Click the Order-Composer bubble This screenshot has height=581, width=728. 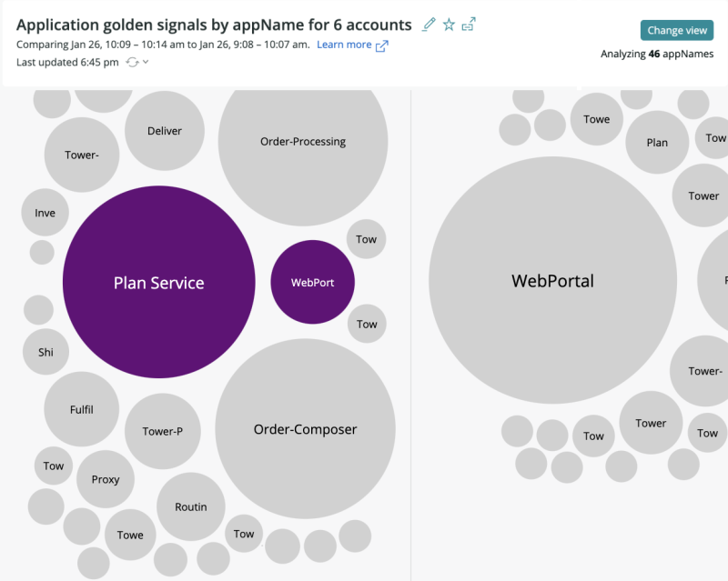pos(305,429)
